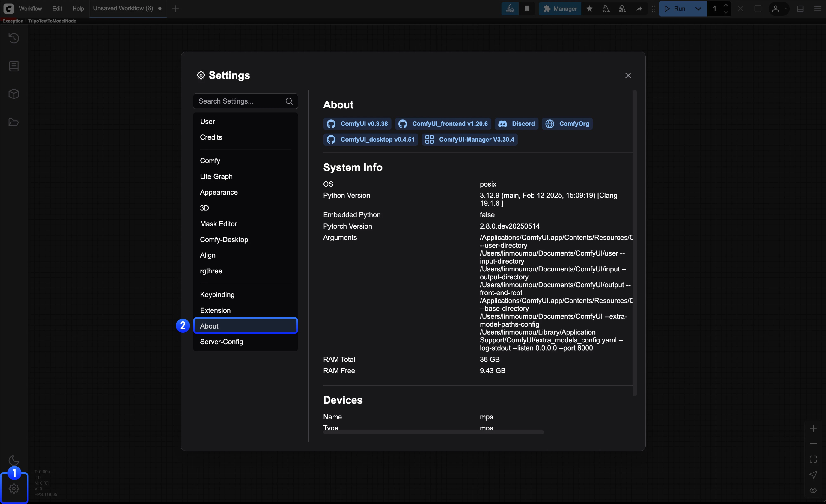Click the Search Settings input field
The height and width of the screenshot is (504, 826).
point(240,101)
